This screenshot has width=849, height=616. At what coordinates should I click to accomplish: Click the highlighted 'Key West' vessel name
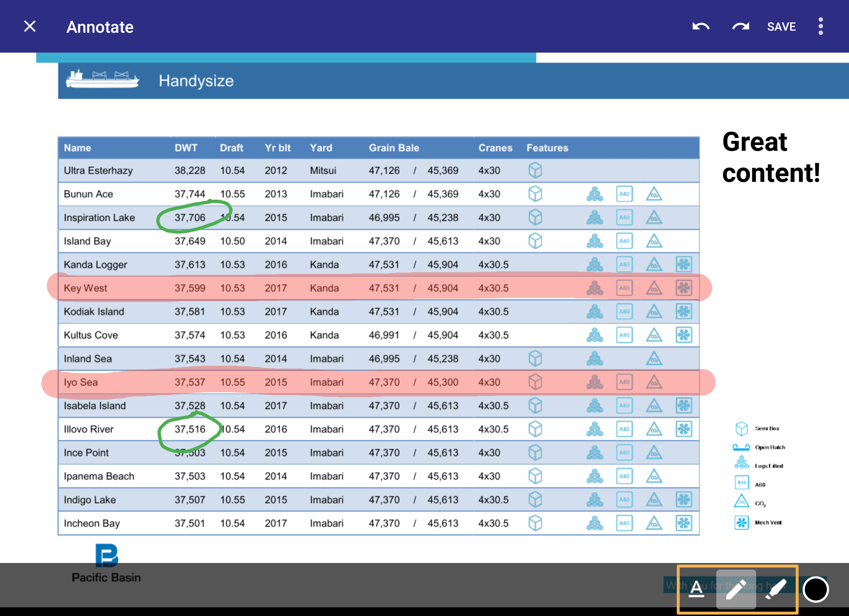[x=85, y=288]
